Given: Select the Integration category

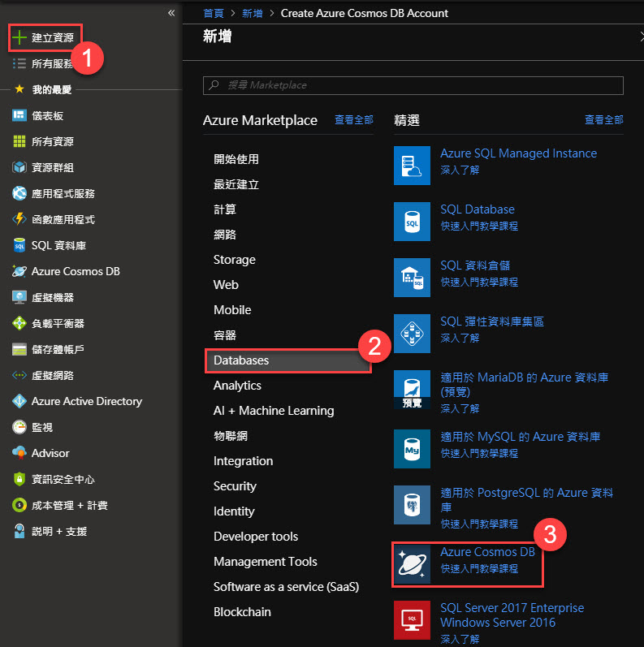Looking at the screenshot, I should point(243,461).
